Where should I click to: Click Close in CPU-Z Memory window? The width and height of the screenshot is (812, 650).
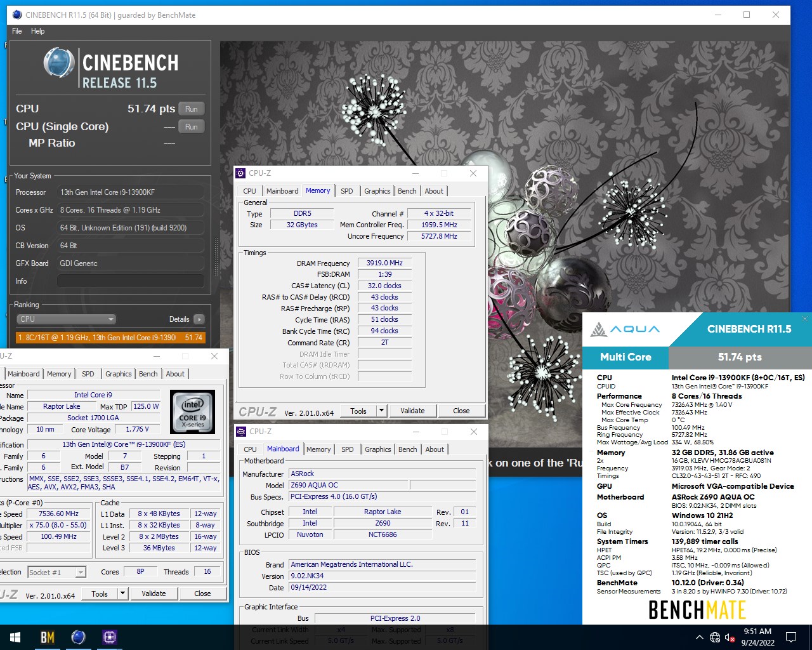coord(461,411)
